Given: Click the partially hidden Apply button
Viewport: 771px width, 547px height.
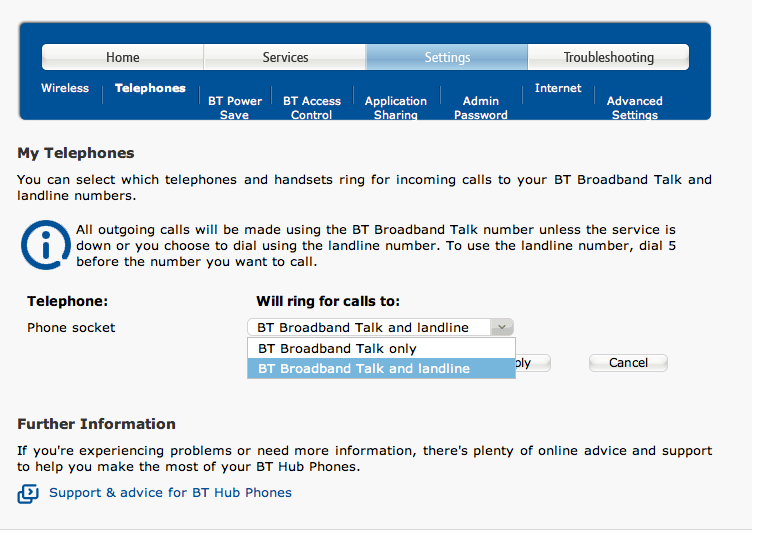Looking at the screenshot, I should coord(533,363).
